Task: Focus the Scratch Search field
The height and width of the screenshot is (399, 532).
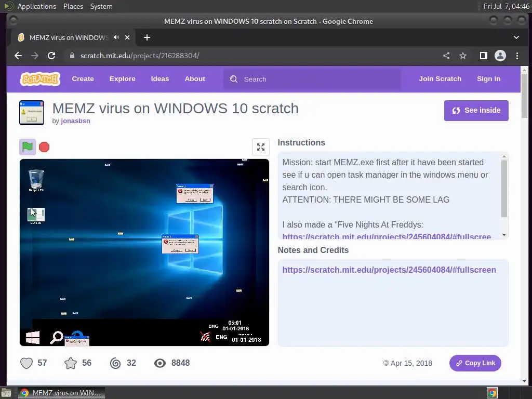Action: pos(312,79)
